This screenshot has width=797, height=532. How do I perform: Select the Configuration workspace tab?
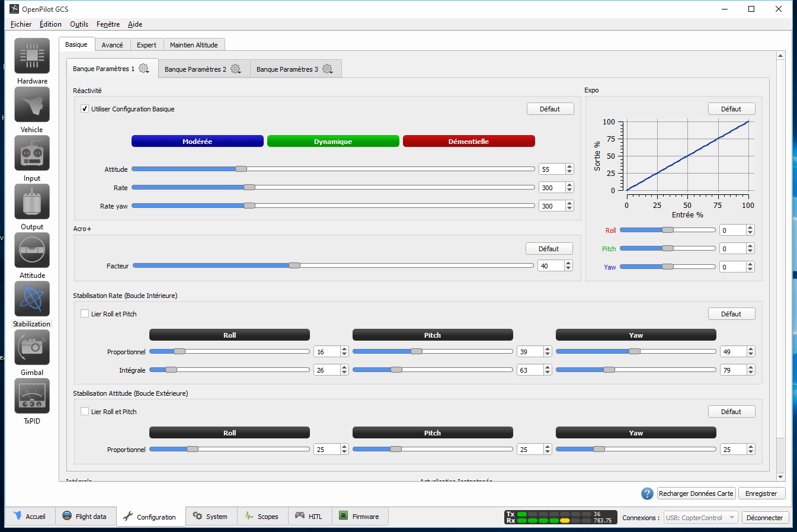tap(151, 517)
